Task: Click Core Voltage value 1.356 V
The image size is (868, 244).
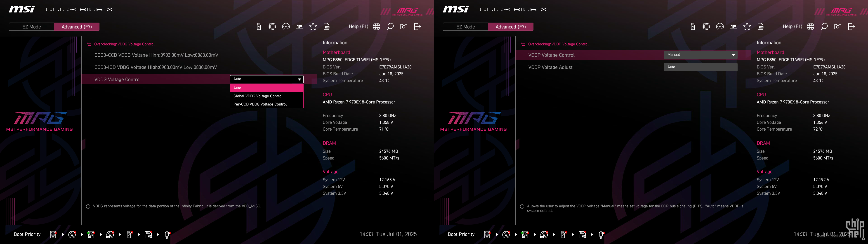Action: coord(820,122)
